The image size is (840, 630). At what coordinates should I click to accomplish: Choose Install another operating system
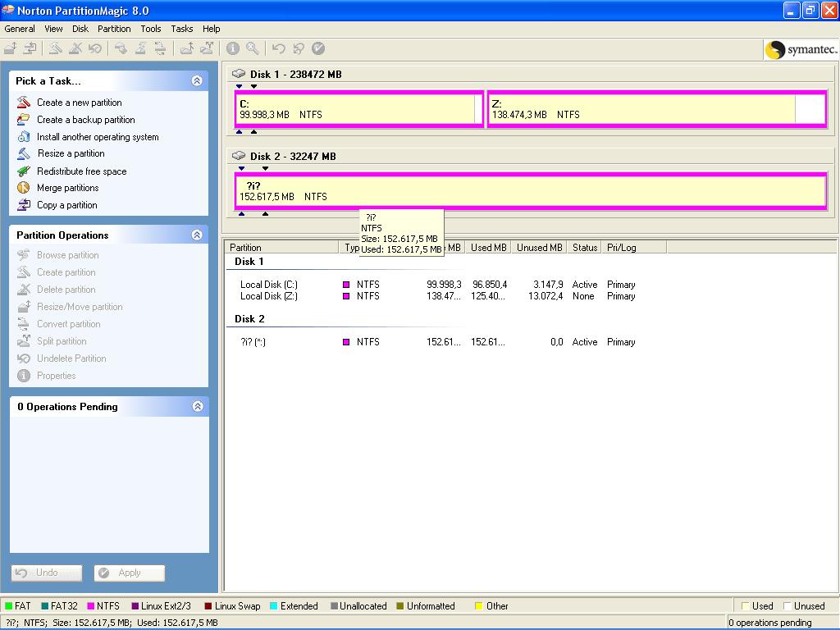(x=98, y=137)
